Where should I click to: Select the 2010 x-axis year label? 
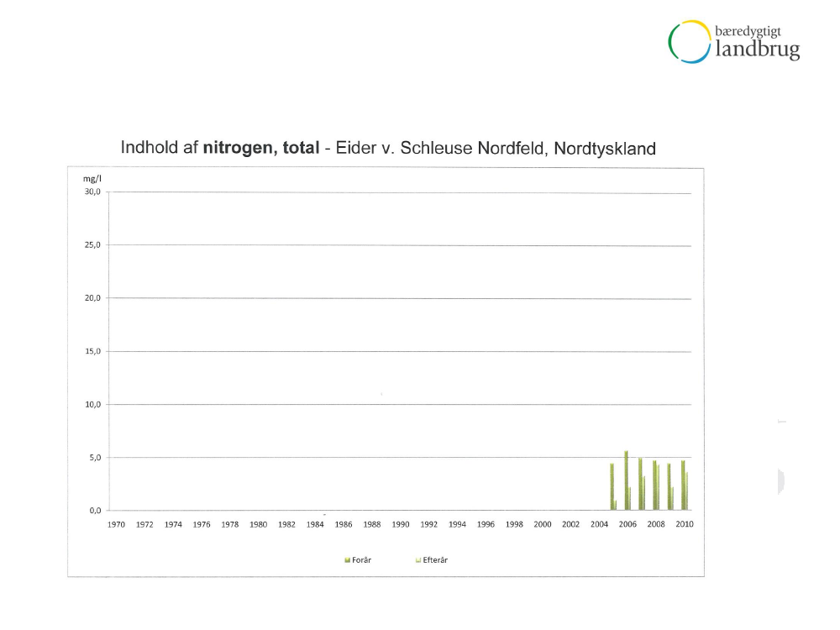pyautogui.click(x=684, y=525)
